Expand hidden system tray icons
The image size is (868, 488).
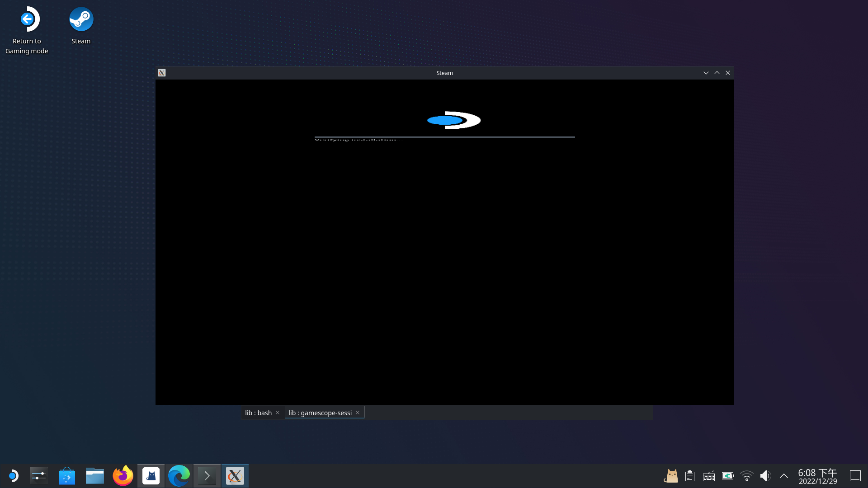tap(784, 475)
